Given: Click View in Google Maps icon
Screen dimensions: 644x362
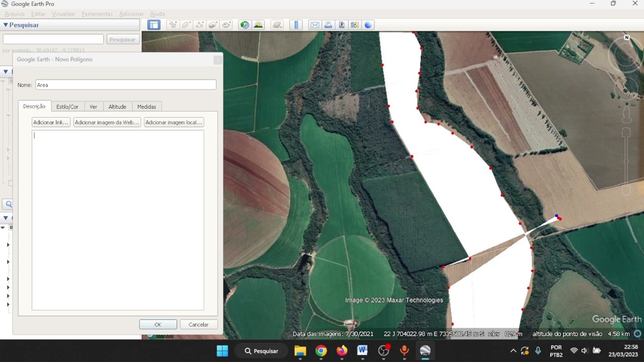Looking at the screenshot, I should click(x=355, y=25).
